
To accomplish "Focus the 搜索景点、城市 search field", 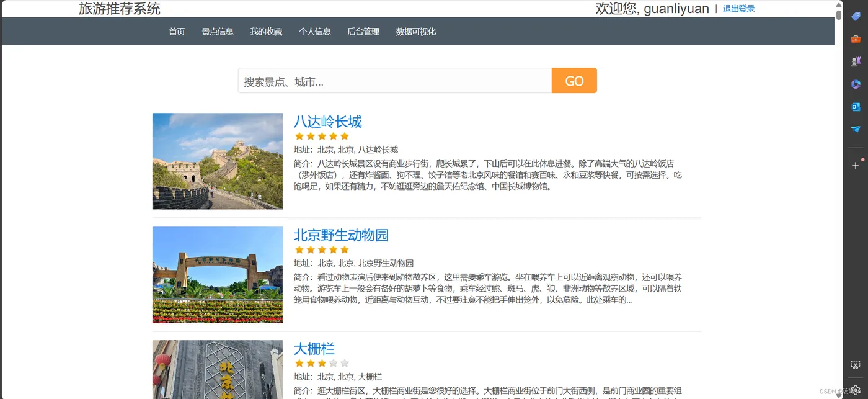I will pos(394,81).
